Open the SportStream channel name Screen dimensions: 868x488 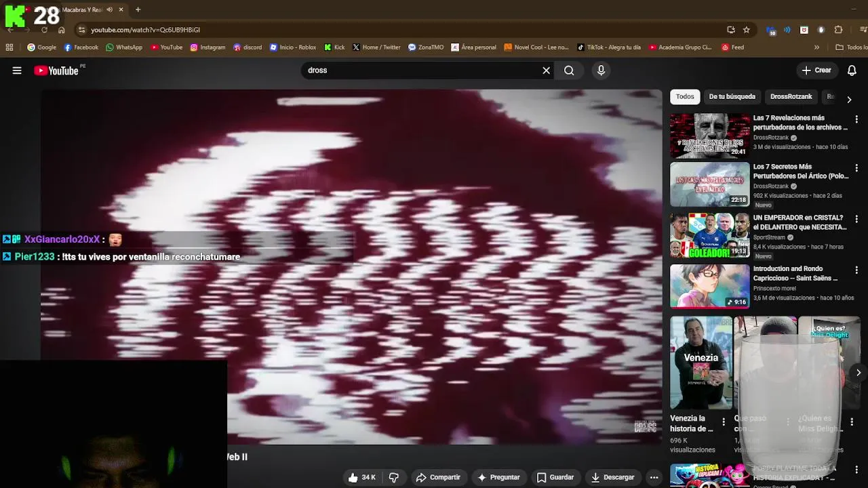tap(769, 237)
